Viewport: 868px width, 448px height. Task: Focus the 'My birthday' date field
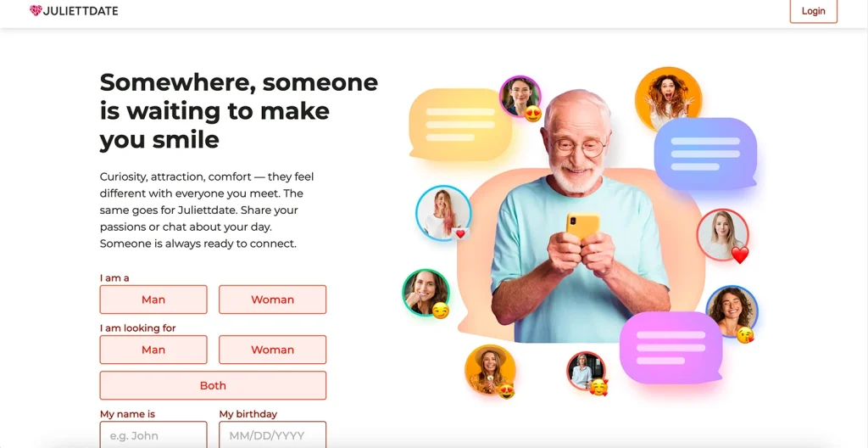click(272, 435)
